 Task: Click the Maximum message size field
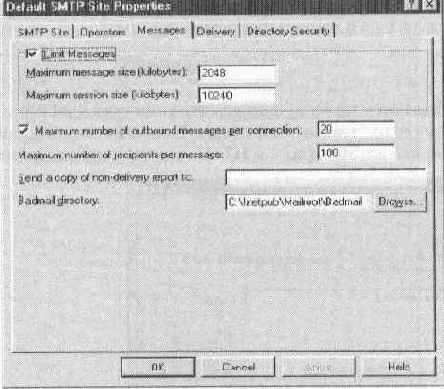pyautogui.click(x=238, y=73)
